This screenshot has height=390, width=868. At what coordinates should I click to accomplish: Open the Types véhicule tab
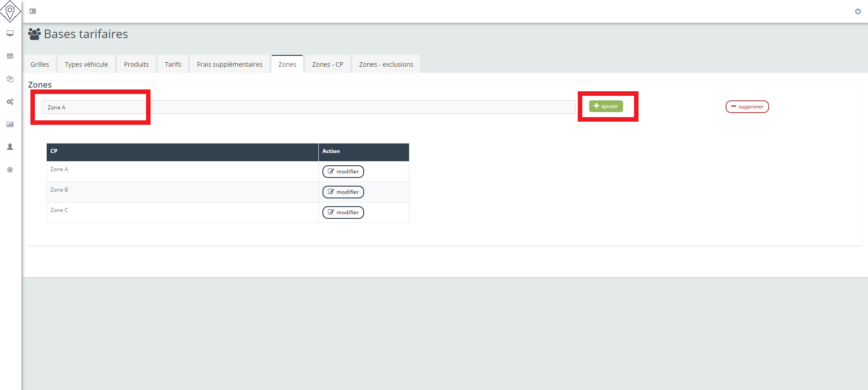tap(86, 64)
